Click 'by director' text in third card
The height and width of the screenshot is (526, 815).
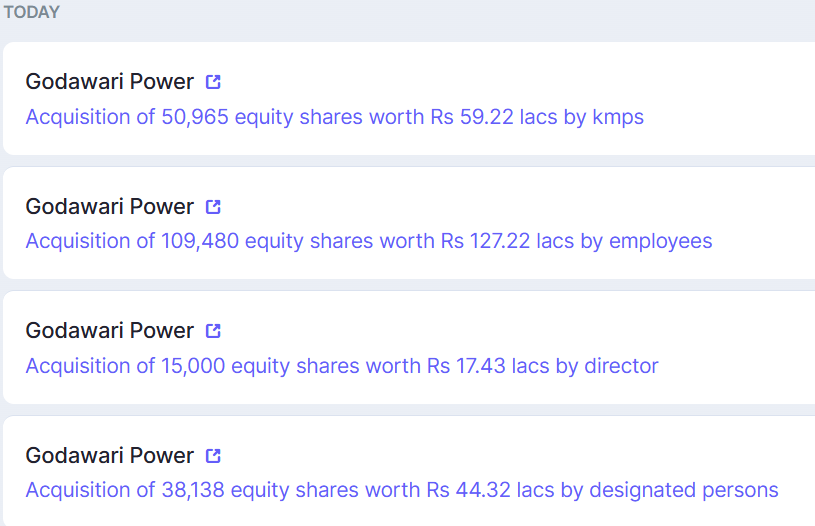click(x=607, y=366)
